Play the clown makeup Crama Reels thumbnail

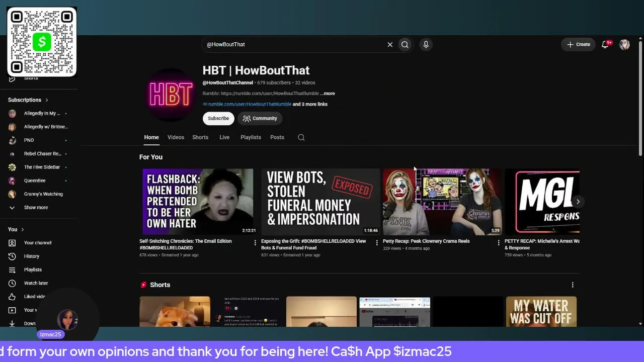[442, 202]
